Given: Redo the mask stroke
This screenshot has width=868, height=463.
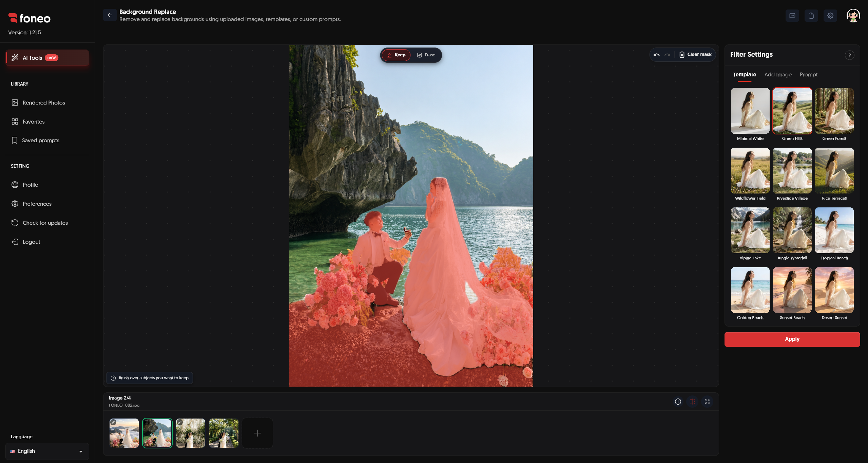Looking at the screenshot, I should (668, 55).
